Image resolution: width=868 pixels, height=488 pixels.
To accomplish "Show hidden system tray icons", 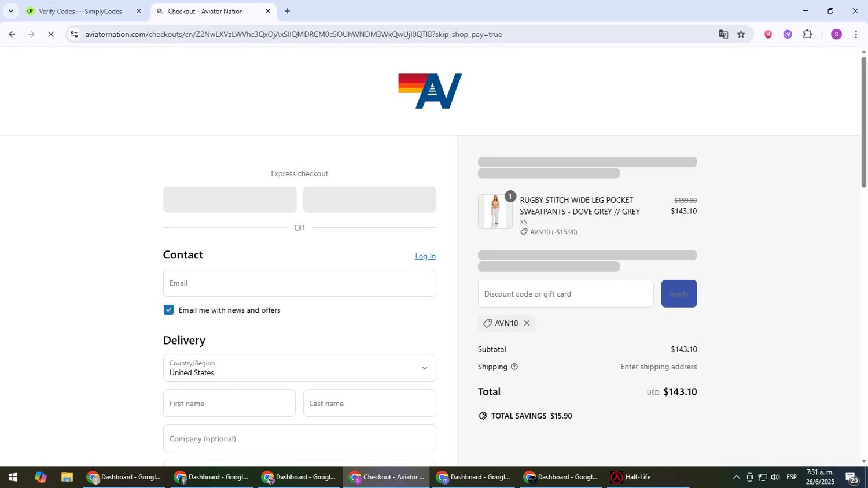I will coord(736,477).
